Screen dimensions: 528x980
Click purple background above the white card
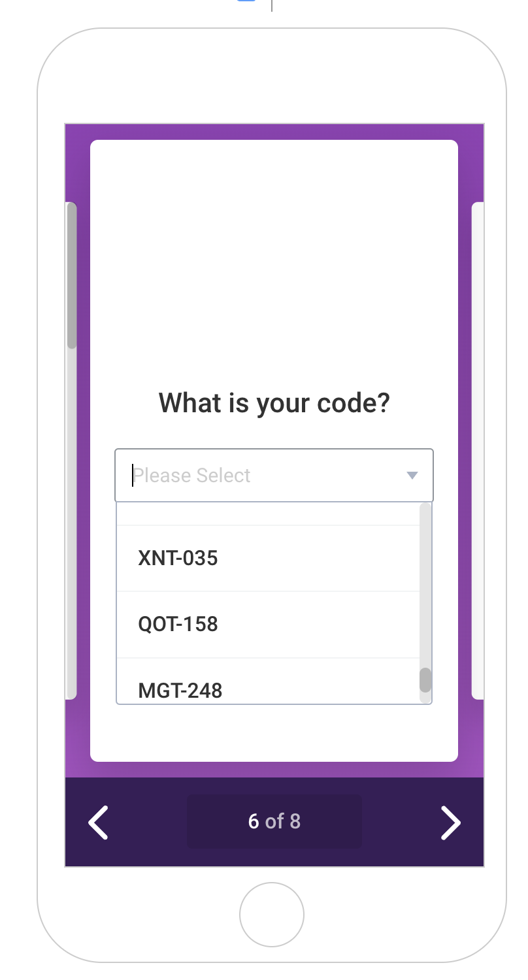[x=274, y=131]
